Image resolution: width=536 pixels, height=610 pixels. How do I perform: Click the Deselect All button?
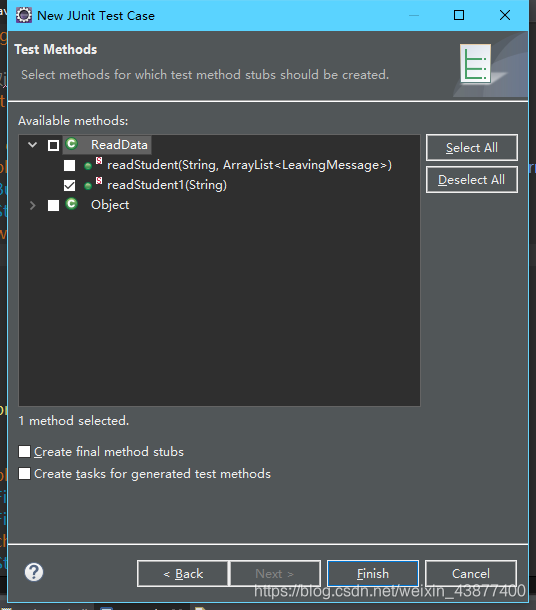(x=472, y=179)
